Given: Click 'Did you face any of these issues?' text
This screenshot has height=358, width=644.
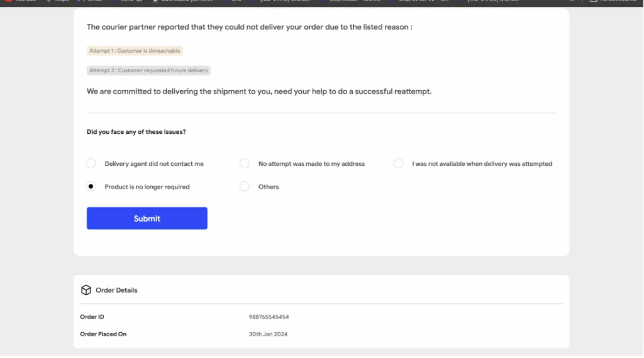Looking at the screenshot, I should 136,132.
